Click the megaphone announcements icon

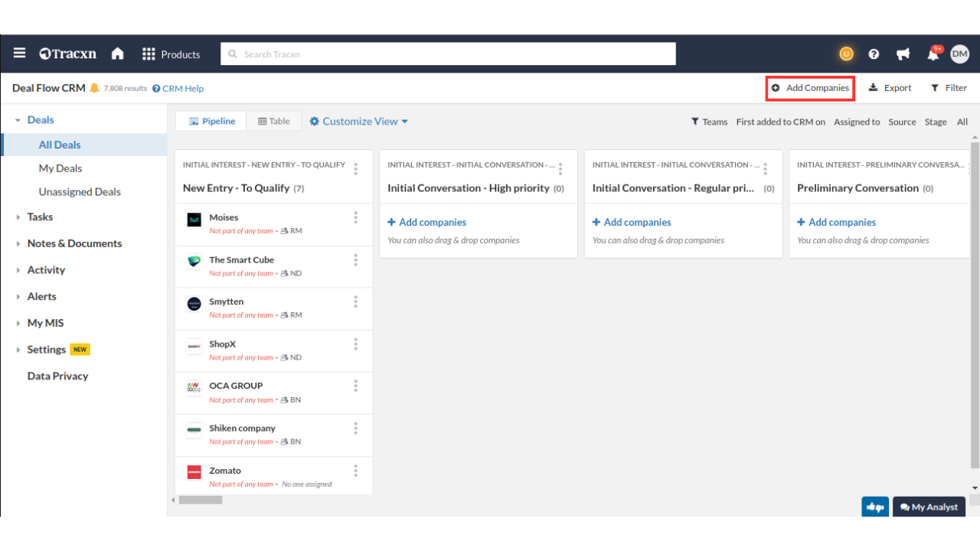point(903,54)
